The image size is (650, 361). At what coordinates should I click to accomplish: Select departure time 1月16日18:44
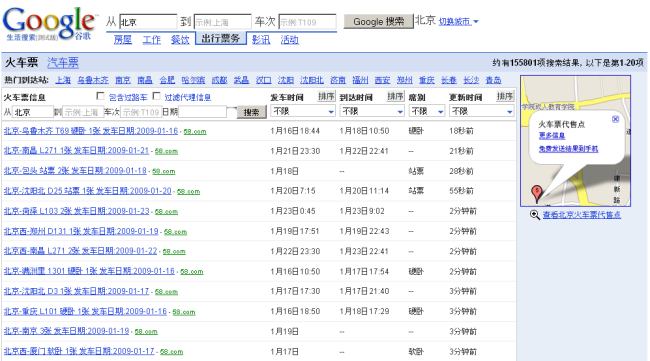[x=295, y=131]
